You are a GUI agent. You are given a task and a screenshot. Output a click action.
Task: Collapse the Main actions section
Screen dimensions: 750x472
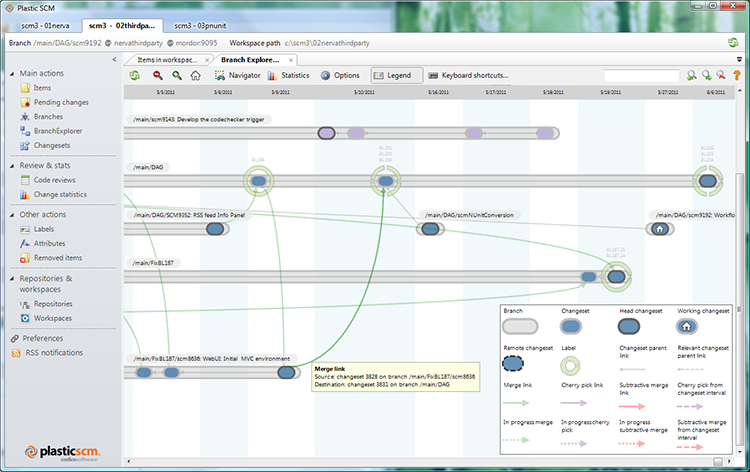coord(12,74)
